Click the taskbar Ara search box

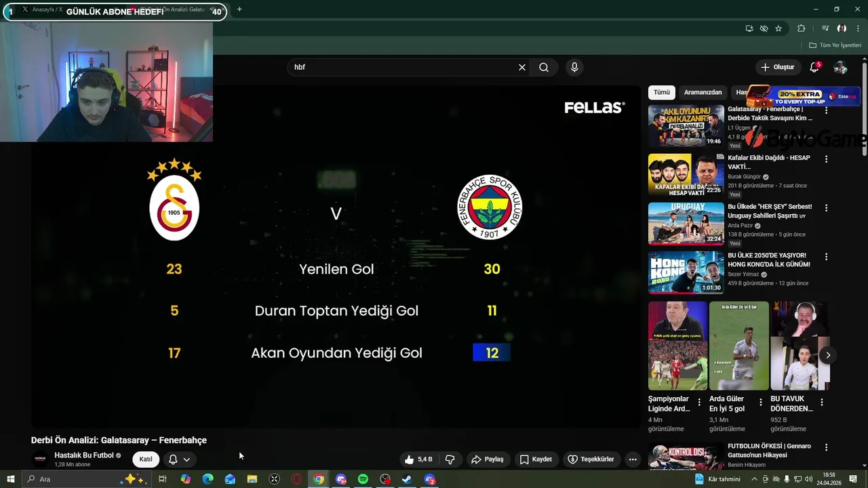[87, 479]
